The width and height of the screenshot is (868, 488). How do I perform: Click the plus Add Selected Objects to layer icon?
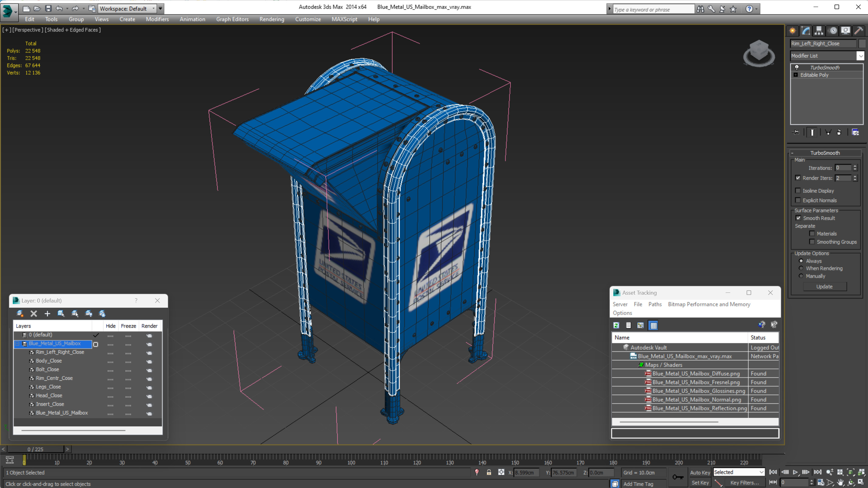point(47,313)
